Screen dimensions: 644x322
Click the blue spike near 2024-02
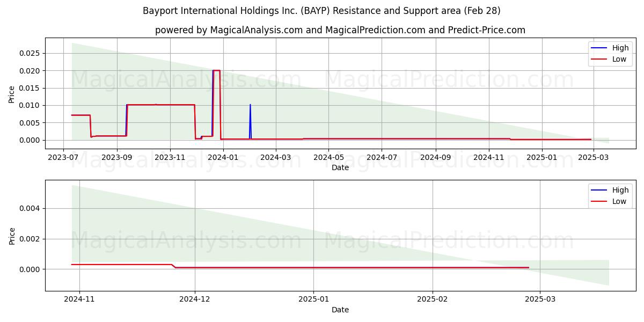tap(250, 121)
